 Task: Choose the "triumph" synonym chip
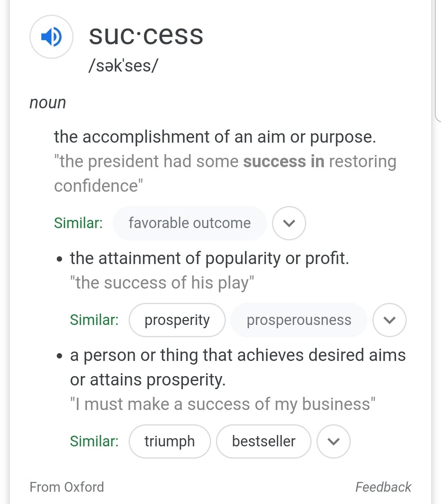click(169, 441)
